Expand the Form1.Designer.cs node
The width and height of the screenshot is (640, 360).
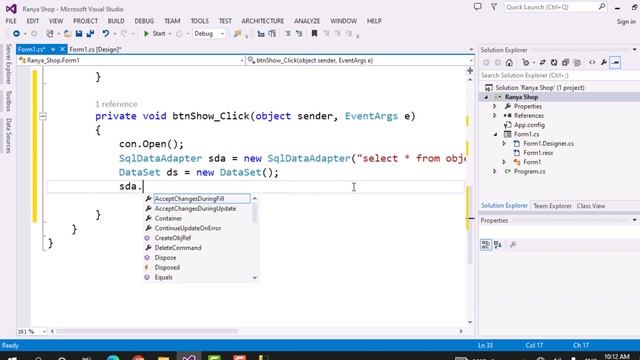[x=504, y=144]
